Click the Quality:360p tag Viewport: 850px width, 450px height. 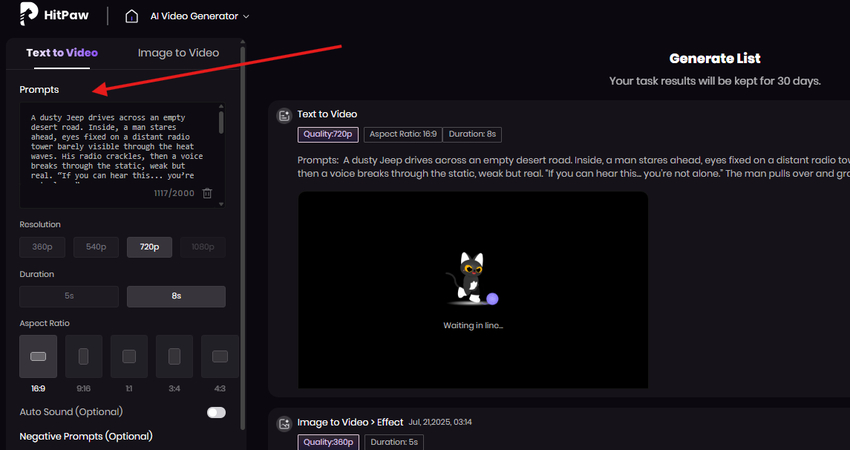click(x=328, y=442)
